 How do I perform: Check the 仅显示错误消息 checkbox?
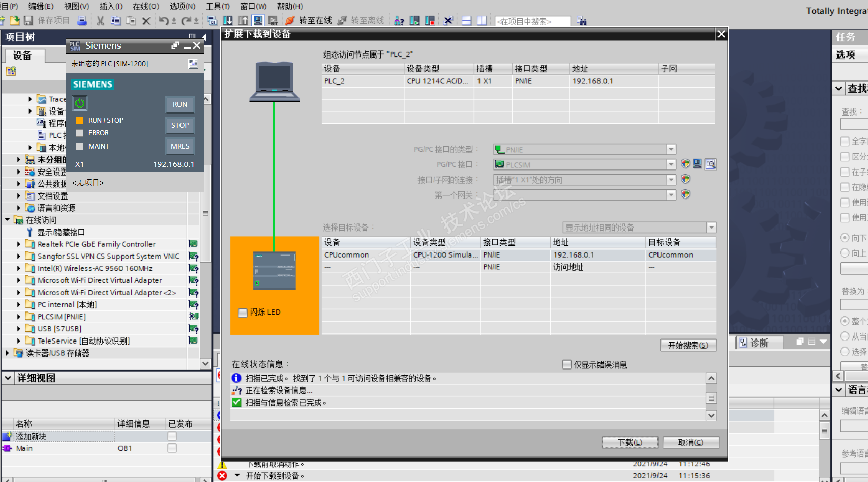tap(566, 364)
